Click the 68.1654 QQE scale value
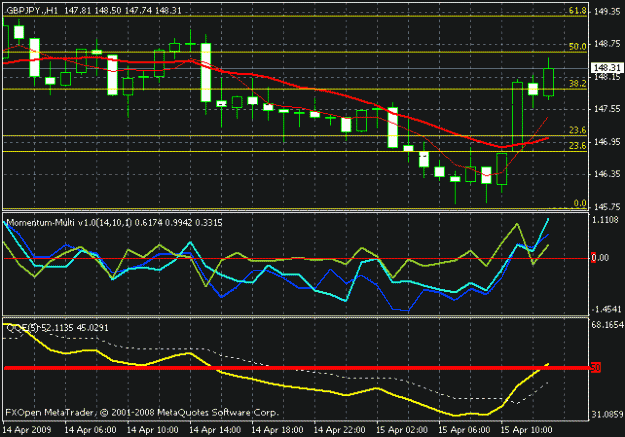 607,325
